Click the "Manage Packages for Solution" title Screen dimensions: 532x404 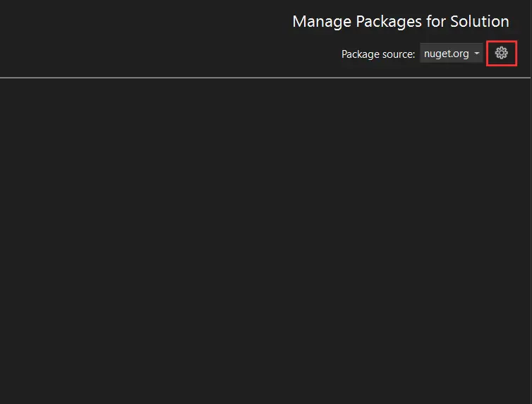coord(400,21)
